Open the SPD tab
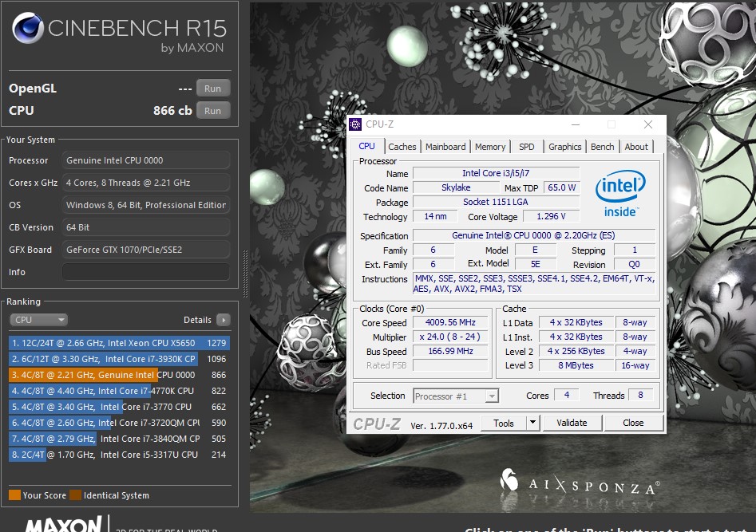 coord(527,147)
